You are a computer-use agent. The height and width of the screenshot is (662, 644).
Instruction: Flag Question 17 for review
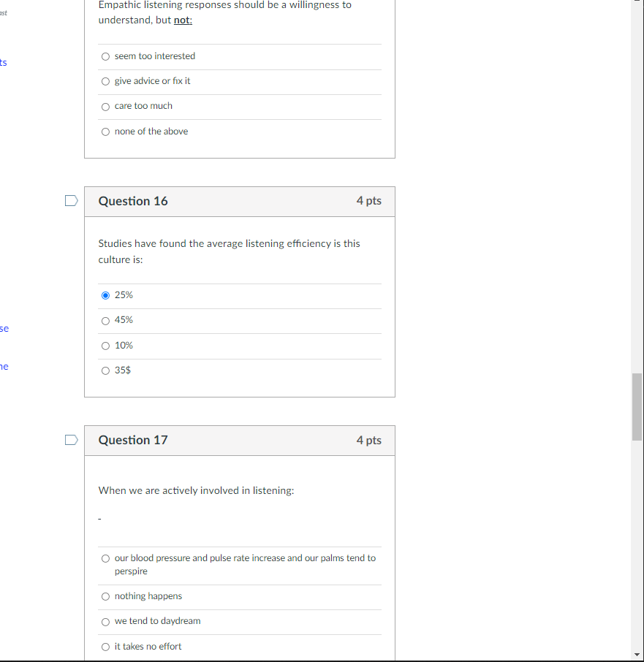[70, 439]
